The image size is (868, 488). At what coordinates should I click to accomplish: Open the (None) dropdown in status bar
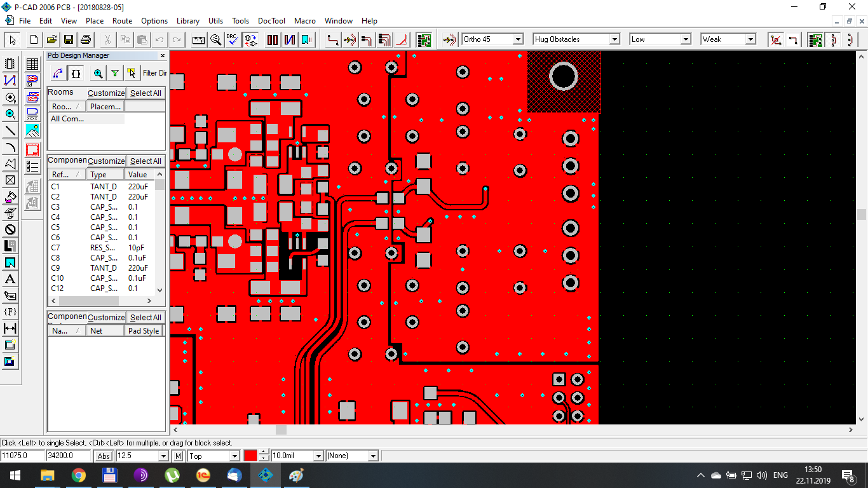click(373, 456)
